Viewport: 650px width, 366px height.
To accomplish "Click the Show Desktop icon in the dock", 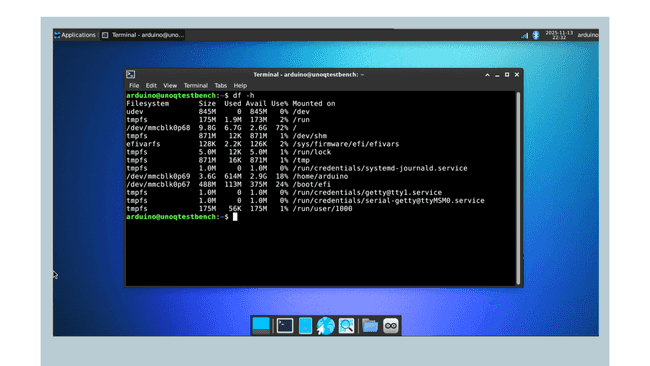I will (x=261, y=326).
